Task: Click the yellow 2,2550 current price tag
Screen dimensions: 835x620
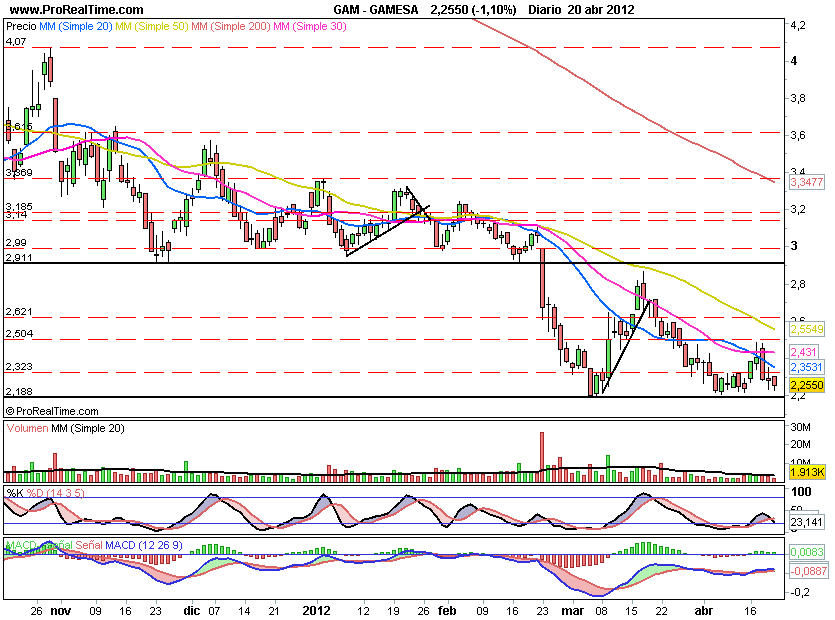Action: [805, 385]
